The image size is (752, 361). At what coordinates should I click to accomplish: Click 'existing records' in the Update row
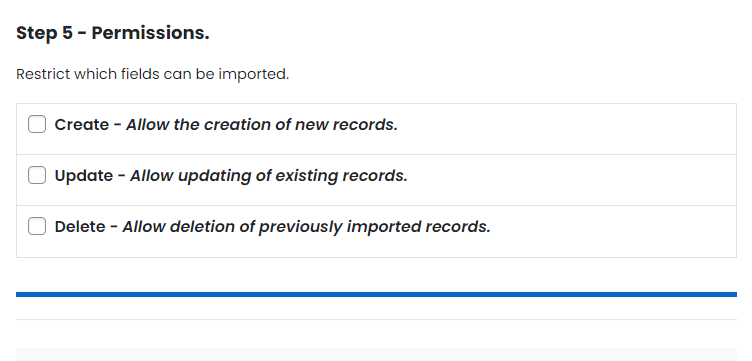[x=341, y=176]
